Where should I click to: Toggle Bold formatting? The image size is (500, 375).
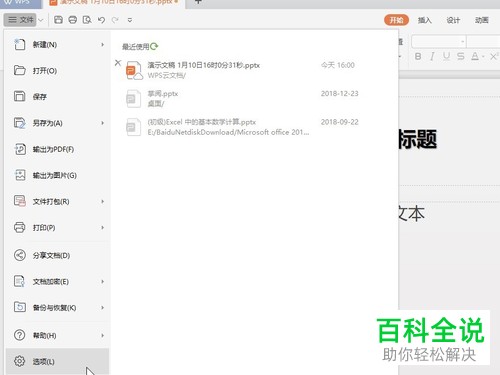418,56
